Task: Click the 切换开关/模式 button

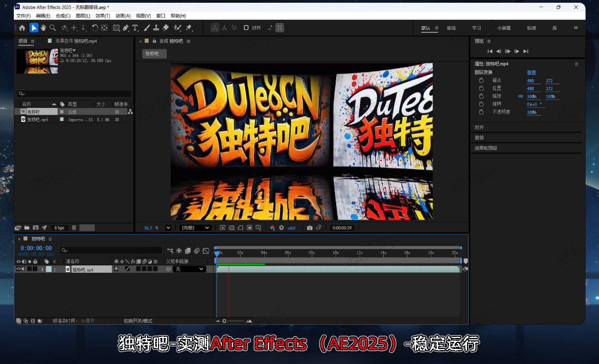Action: (x=138, y=321)
